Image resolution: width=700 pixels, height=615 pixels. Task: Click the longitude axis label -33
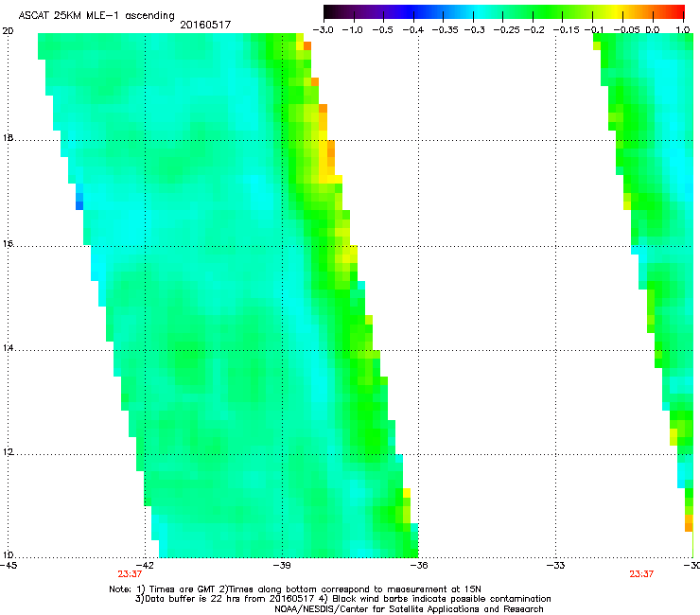pos(555,566)
